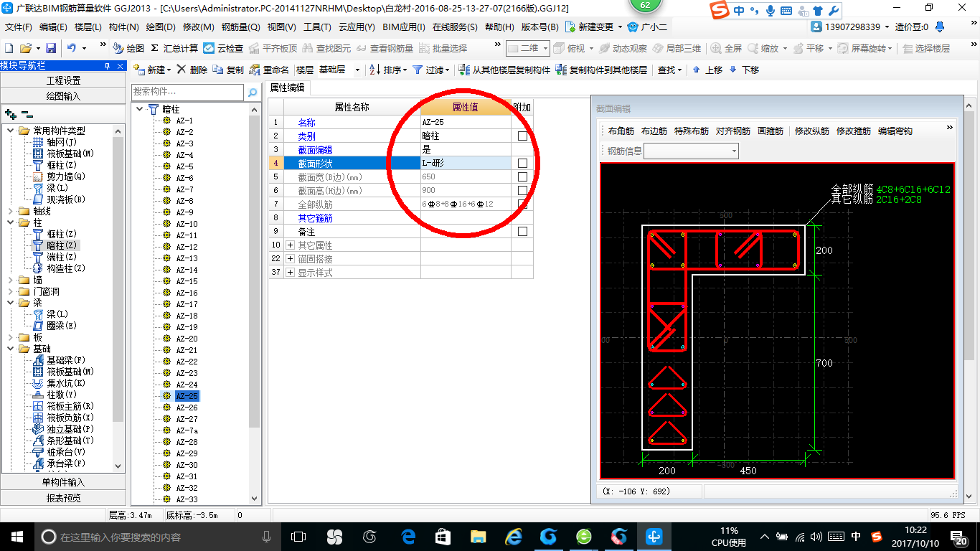Open the 钢筋量(Q) menu
Image resolution: width=980 pixels, height=551 pixels.
[240, 27]
